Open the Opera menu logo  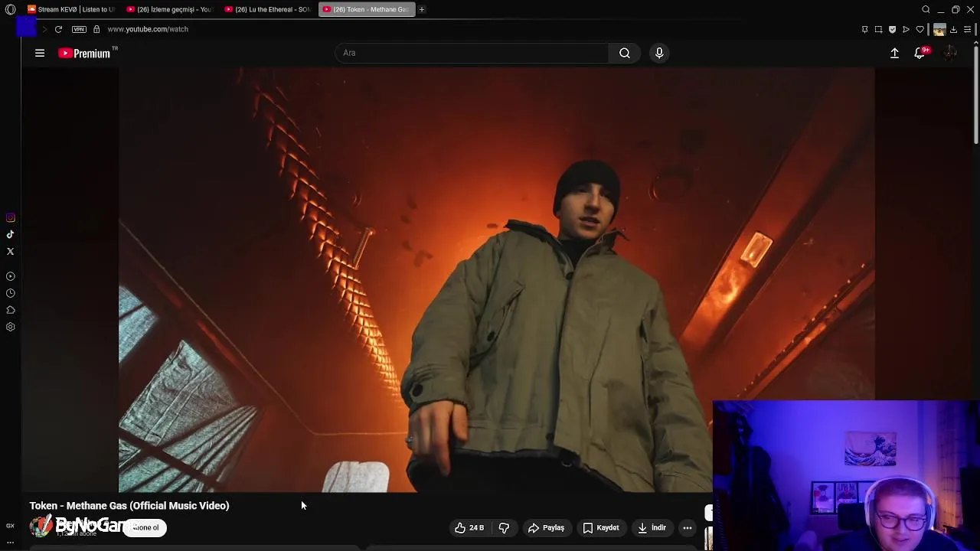pyautogui.click(x=11, y=9)
